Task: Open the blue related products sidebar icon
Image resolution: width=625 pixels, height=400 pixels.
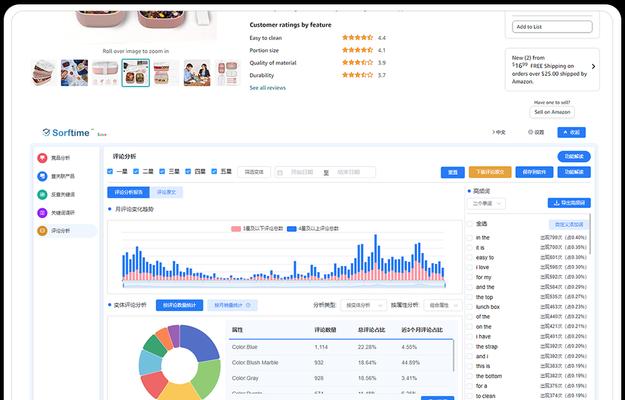Action: [42, 176]
